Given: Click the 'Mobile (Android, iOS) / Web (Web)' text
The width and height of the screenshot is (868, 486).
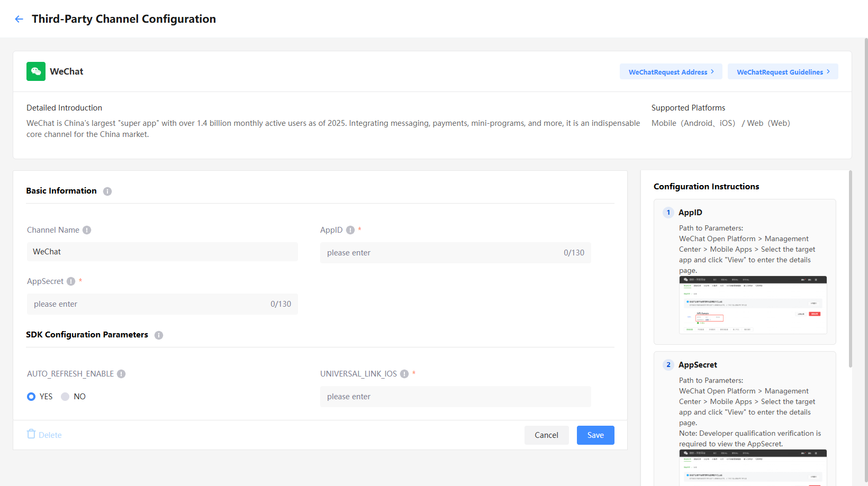Looking at the screenshot, I should click(x=721, y=123).
